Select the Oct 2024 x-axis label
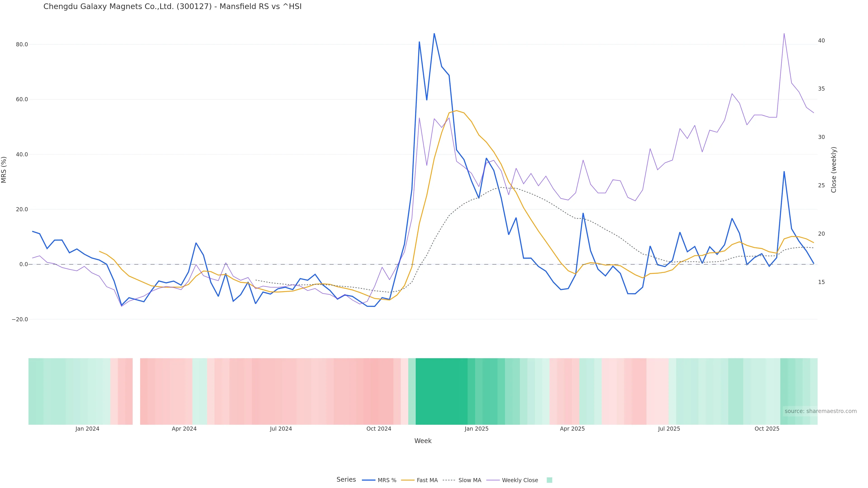Screen dimensions: 868x488 coord(379,429)
